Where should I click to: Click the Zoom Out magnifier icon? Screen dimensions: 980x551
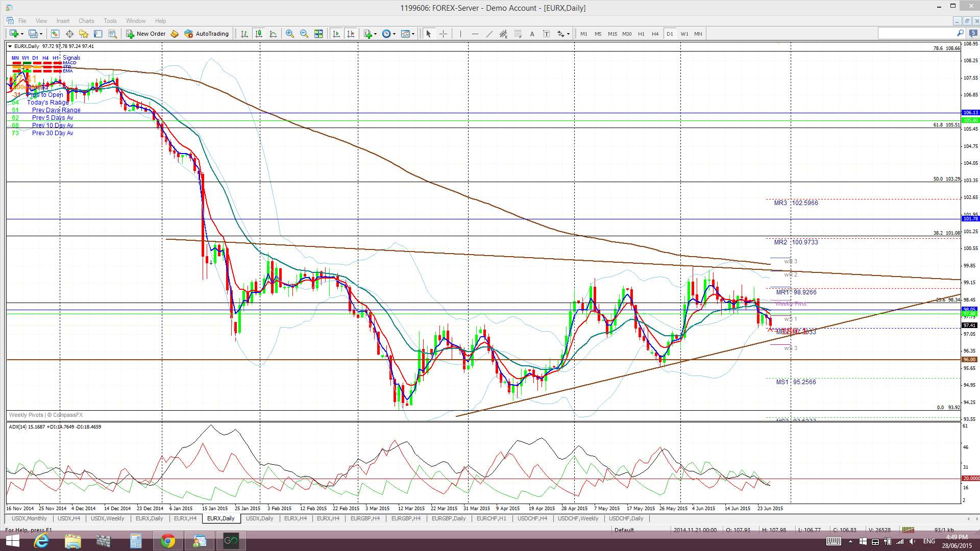point(304,34)
